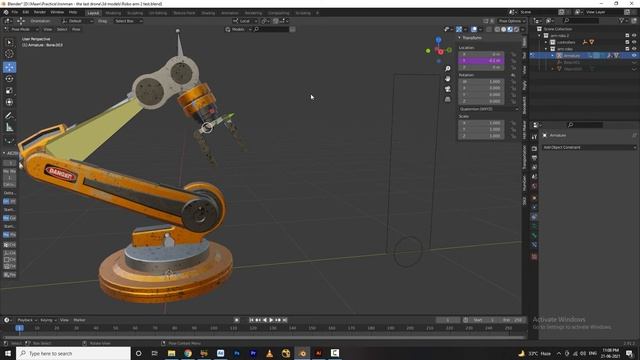Toggle viewport overlays button
Screen dimensions: 640x360
[474, 29]
